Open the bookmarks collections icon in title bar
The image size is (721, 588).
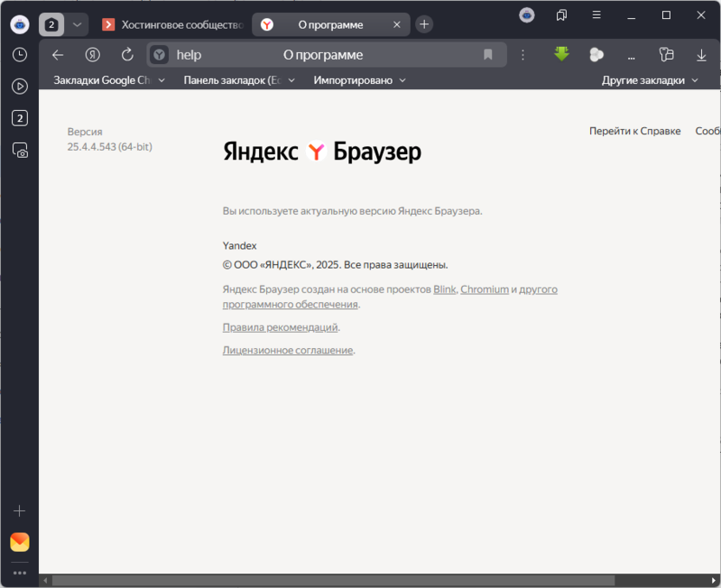pos(562,16)
